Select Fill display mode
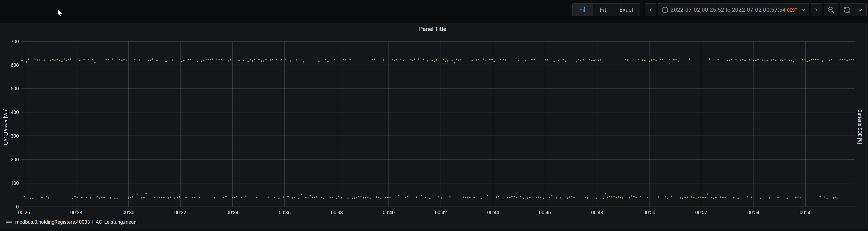868x231 pixels. (x=582, y=10)
